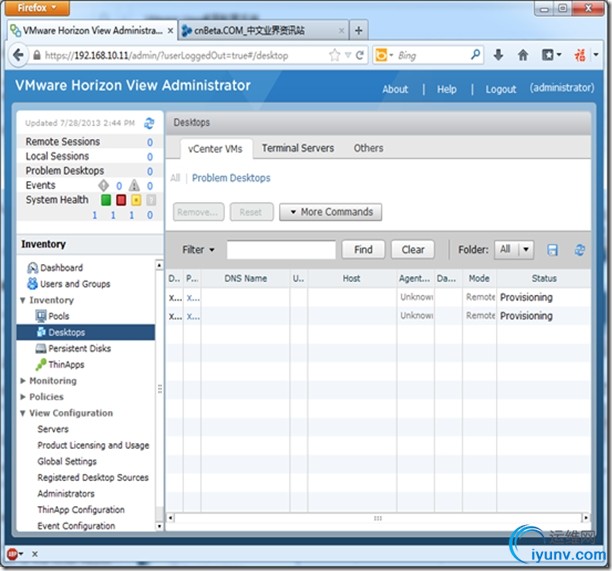This screenshot has height=571, width=612.
Task: Click the Reset button
Action: (x=251, y=212)
